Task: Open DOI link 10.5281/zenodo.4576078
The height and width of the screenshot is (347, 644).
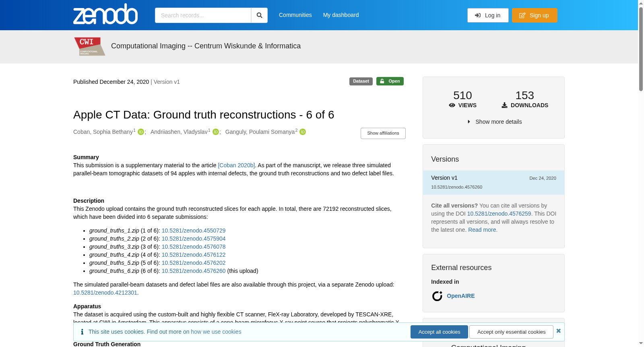Action: 194,247
